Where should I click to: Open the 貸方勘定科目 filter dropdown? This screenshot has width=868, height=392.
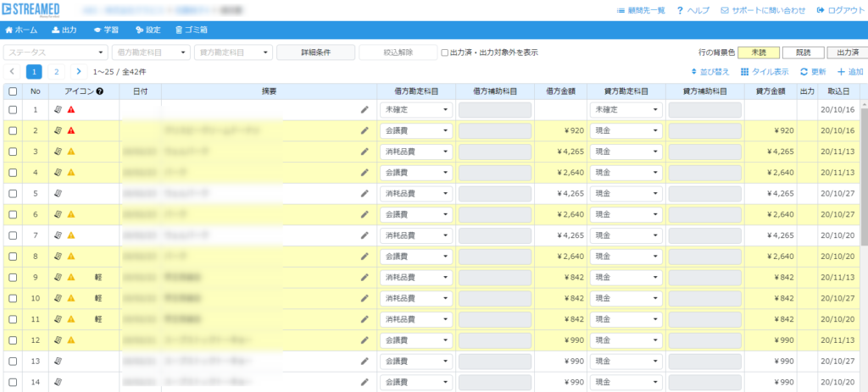[234, 52]
